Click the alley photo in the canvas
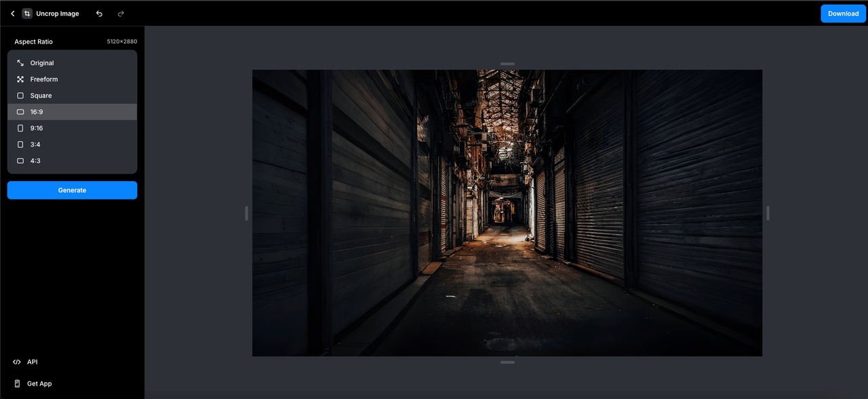The image size is (868, 399). pyautogui.click(x=507, y=213)
